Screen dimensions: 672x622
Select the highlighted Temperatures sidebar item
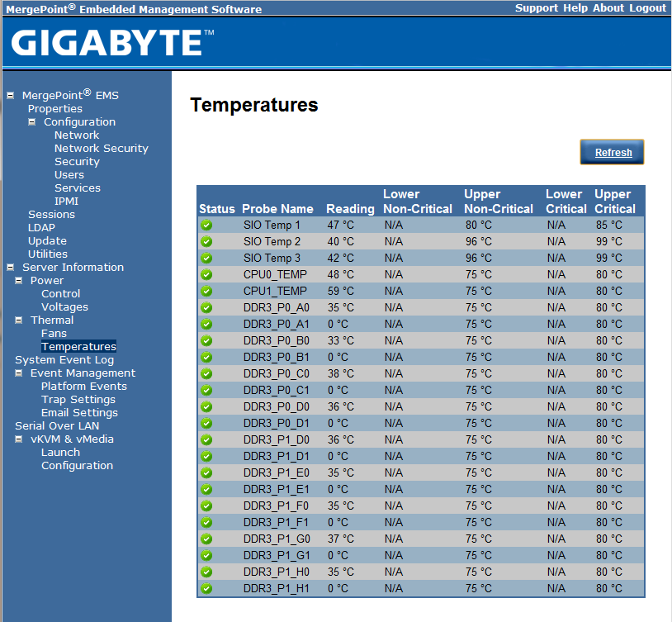[78, 347]
